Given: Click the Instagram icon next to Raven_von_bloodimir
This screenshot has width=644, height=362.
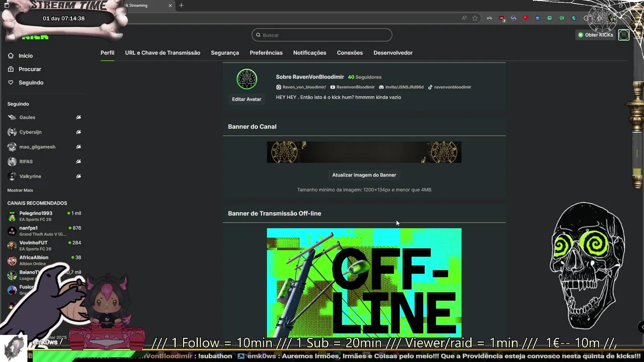Looking at the screenshot, I should [278, 87].
